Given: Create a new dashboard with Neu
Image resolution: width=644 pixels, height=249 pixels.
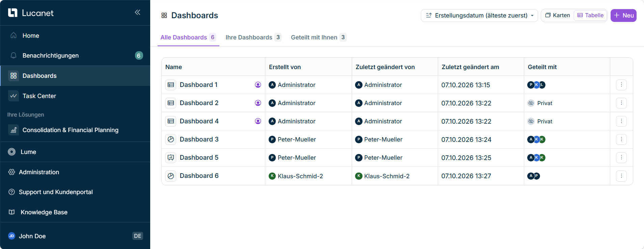Looking at the screenshot, I should 623,15.
